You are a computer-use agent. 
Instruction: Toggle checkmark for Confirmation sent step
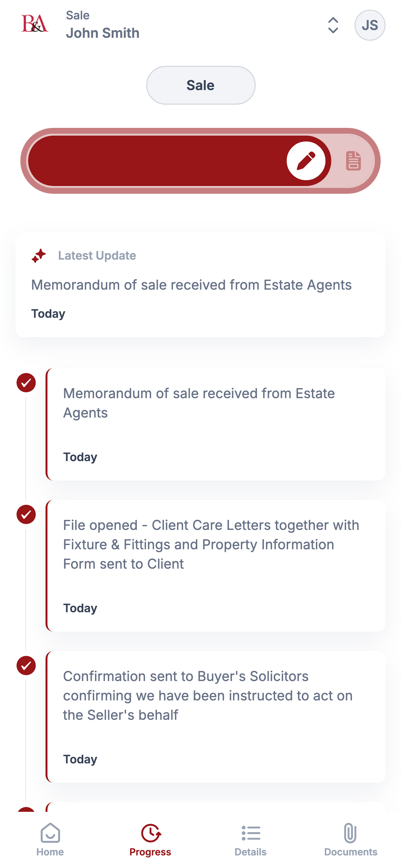(26, 666)
